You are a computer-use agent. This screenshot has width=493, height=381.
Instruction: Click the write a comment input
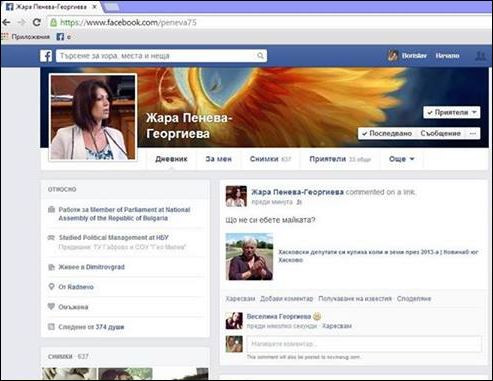click(364, 344)
